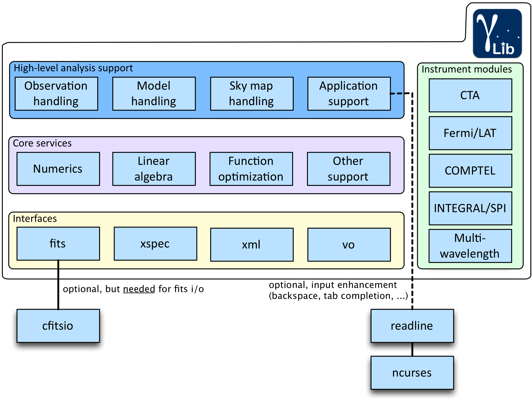Click the INTEGRAL/SPI instrument module

click(470, 208)
